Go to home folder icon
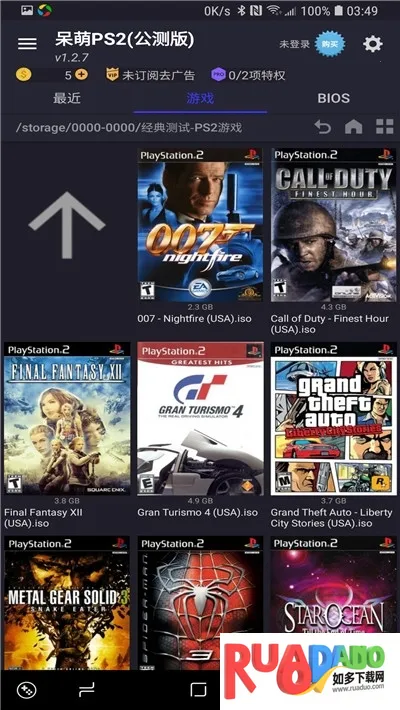Image resolution: width=400 pixels, height=710 pixels. click(353, 127)
